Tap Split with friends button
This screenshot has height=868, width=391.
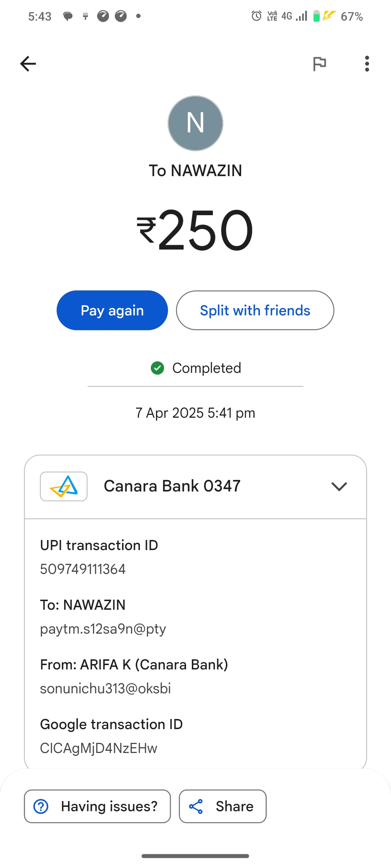[x=255, y=310]
